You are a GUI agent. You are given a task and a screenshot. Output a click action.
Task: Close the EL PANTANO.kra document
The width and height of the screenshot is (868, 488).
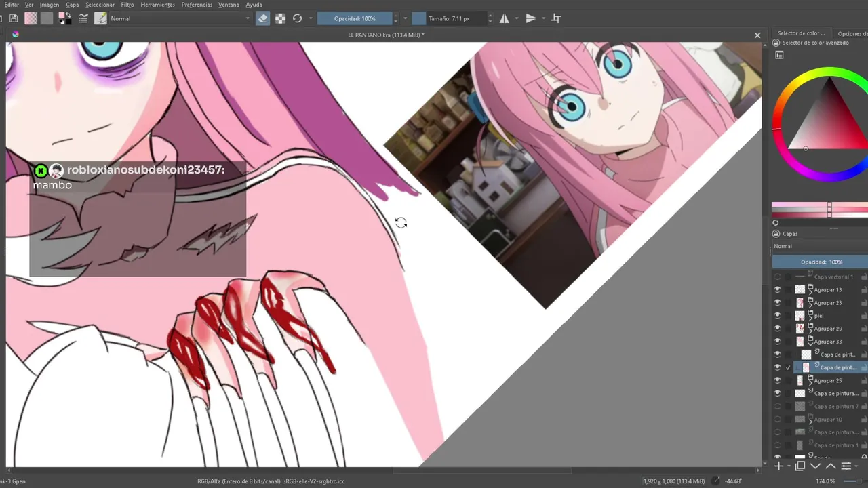757,35
